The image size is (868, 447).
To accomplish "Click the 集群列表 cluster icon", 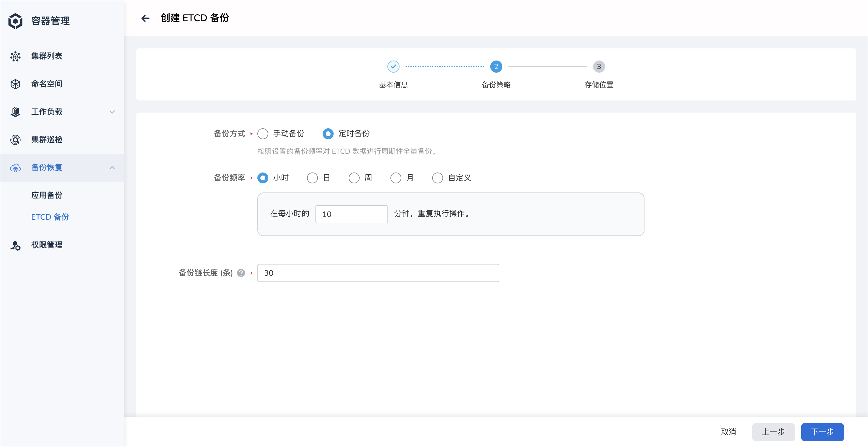I will click(x=15, y=56).
